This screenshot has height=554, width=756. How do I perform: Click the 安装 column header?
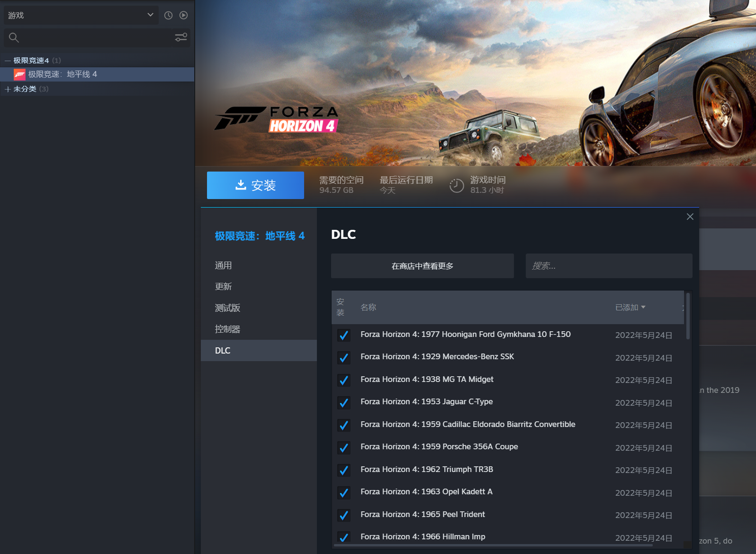341,307
